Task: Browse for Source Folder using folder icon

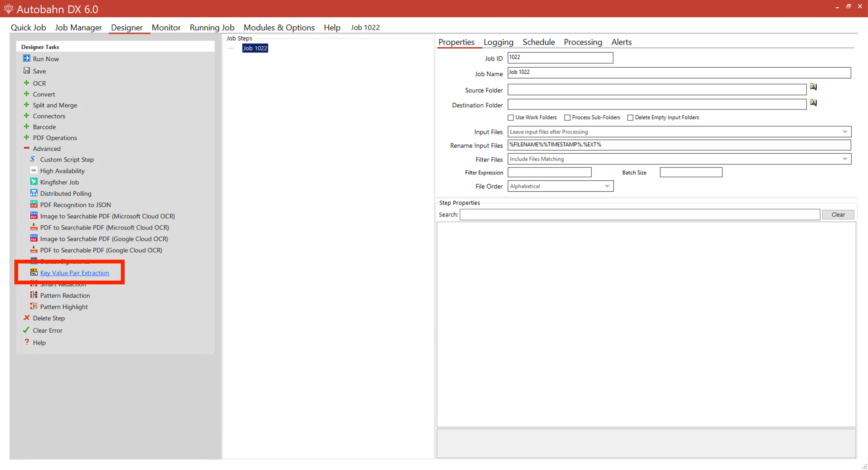Action: point(813,87)
